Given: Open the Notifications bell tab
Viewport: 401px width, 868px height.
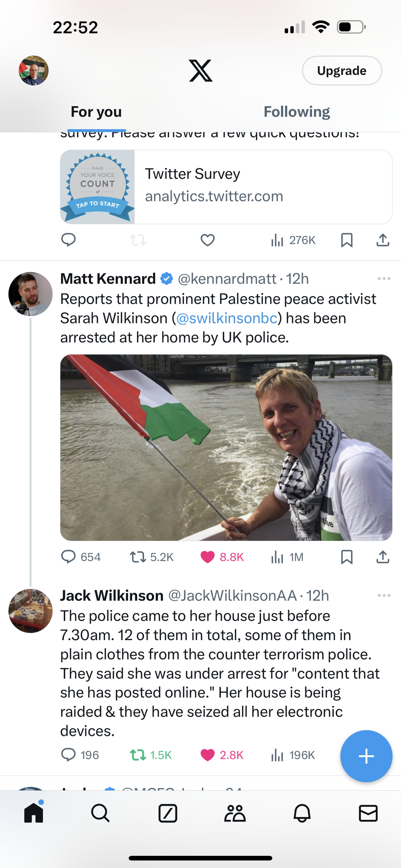Looking at the screenshot, I should pos(302,813).
